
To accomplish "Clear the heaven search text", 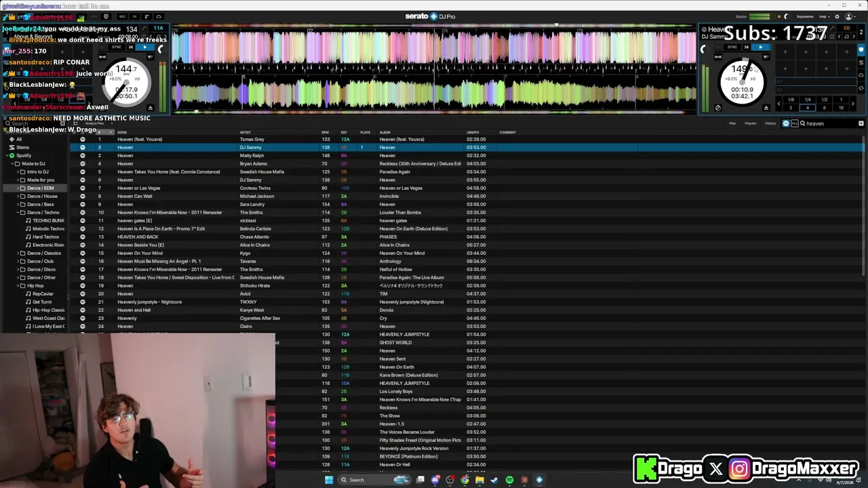I will point(861,123).
